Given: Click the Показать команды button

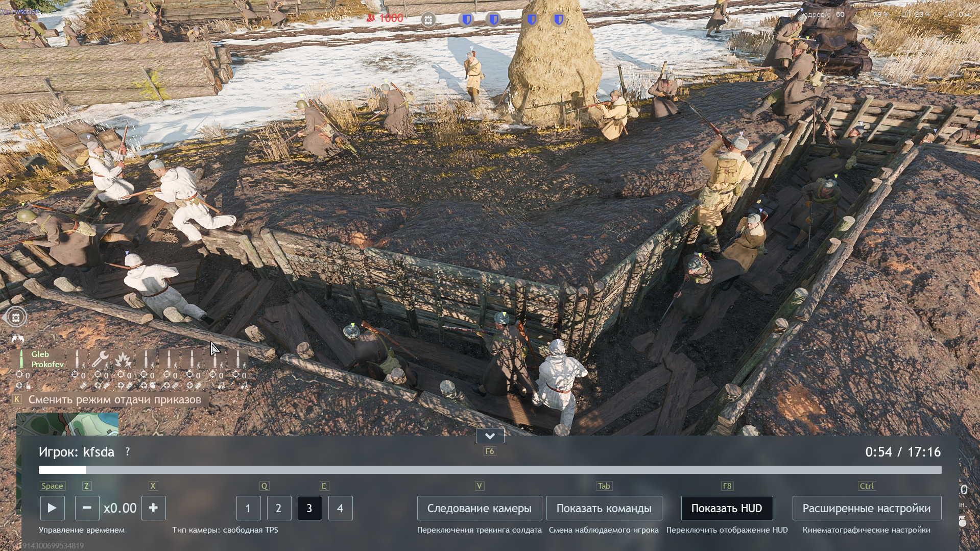Looking at the screenshot, I should point(604,508).
